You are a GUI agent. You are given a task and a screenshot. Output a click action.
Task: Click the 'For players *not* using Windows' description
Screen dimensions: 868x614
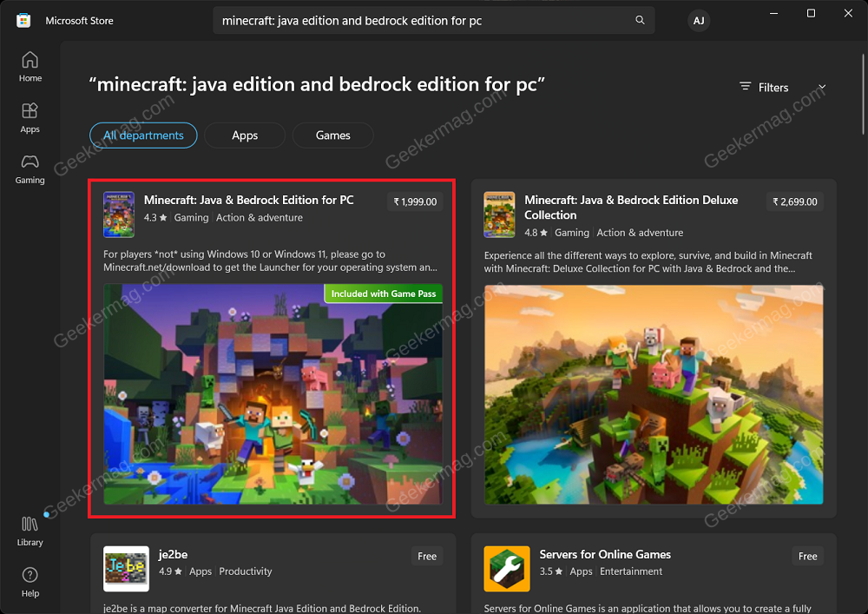pos(270,261)
